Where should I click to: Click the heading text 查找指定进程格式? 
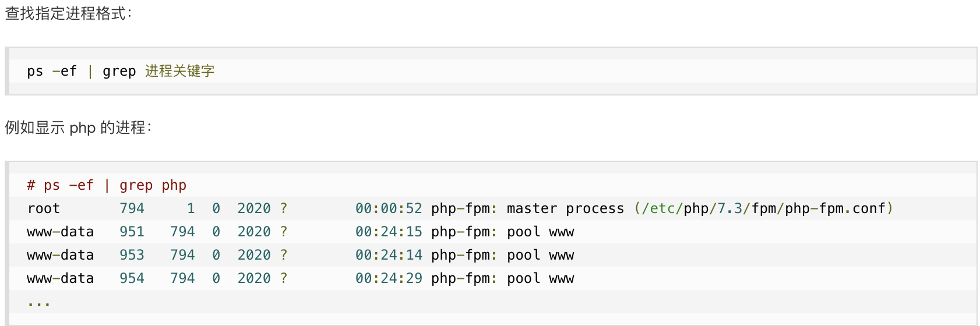(69, 13)
